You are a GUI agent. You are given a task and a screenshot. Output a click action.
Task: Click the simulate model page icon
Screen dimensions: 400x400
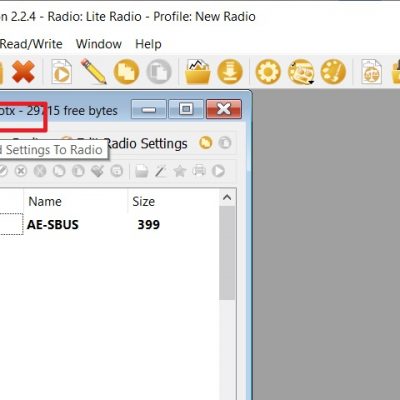(x=61, y=72)
